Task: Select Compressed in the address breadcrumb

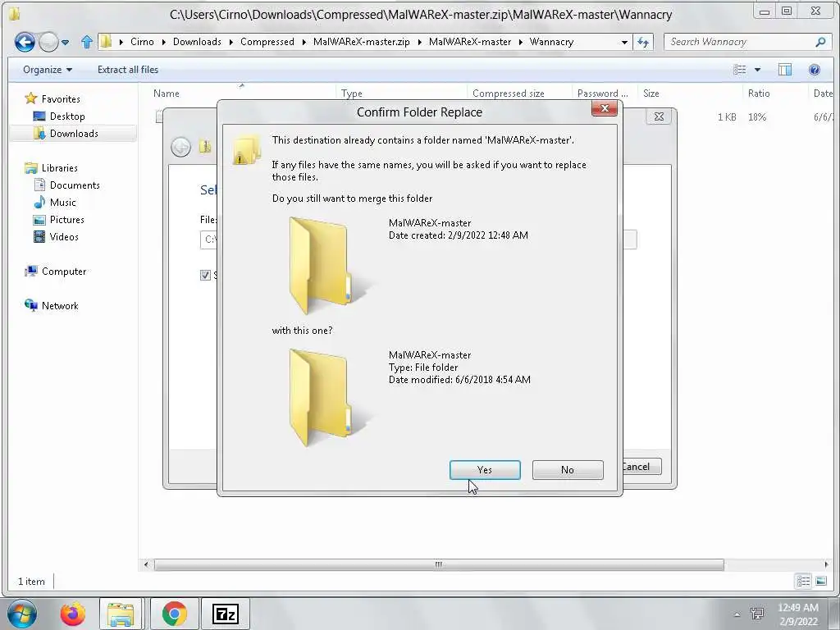Action: click(x=267, y=42)
